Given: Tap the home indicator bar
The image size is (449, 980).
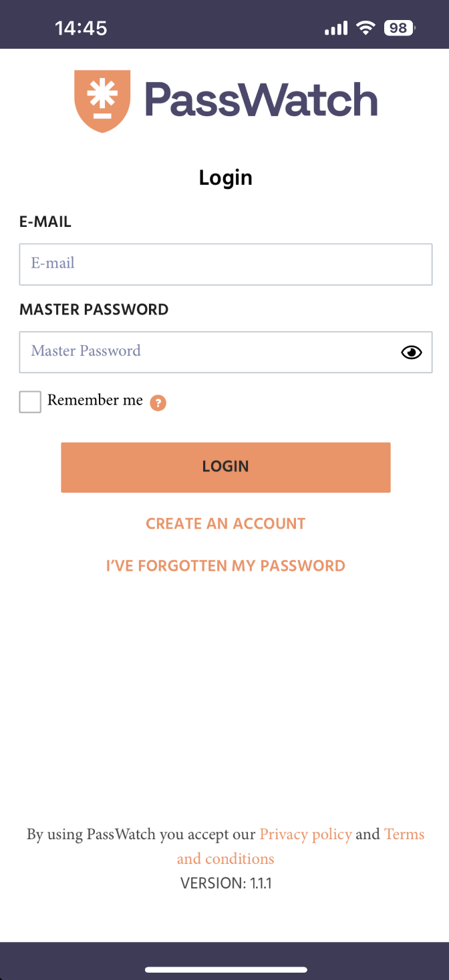Looking at the screenshot, I should click(x=226, y=969).
